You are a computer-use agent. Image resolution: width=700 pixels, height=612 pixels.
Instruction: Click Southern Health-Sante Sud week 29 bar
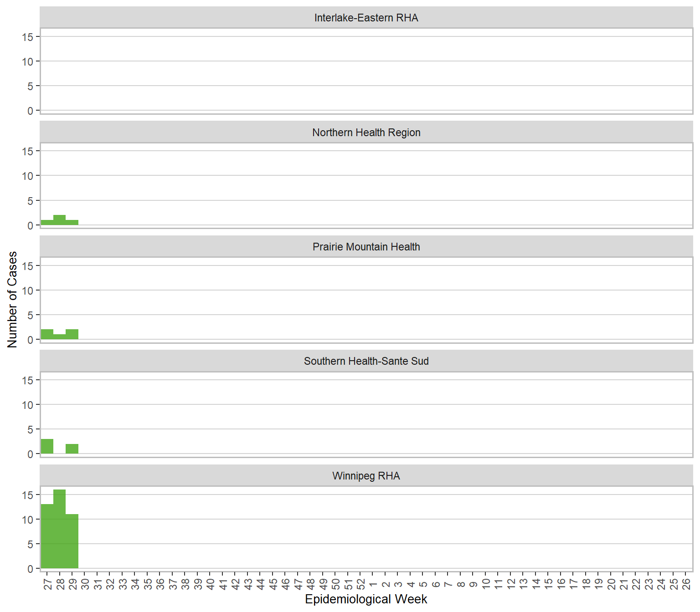pos(72,449)
